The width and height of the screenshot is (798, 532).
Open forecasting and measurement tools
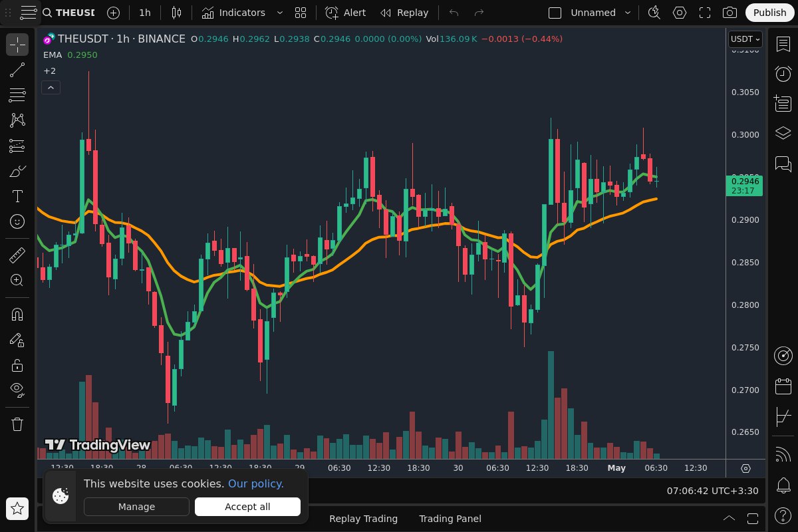[17, 146]
